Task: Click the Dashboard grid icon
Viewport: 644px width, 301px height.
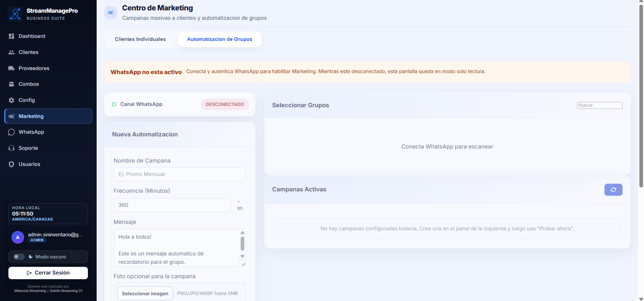Action: [x=11, y=36]
